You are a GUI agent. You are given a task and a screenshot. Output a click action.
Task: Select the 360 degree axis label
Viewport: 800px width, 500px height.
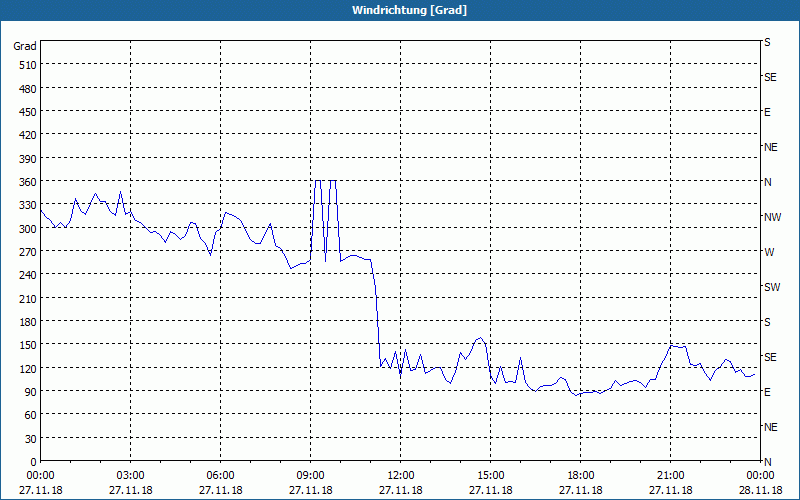pyautogui.click(x=29, y=182)
